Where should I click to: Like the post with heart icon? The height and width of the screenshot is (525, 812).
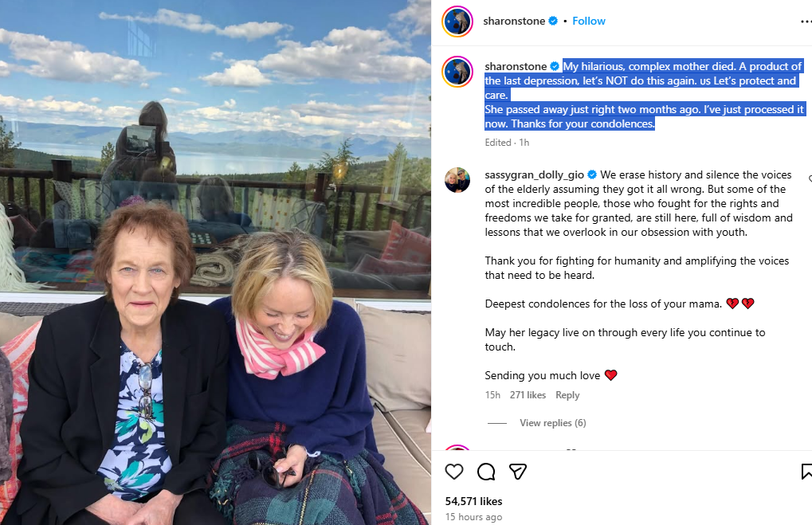point(454,472)
